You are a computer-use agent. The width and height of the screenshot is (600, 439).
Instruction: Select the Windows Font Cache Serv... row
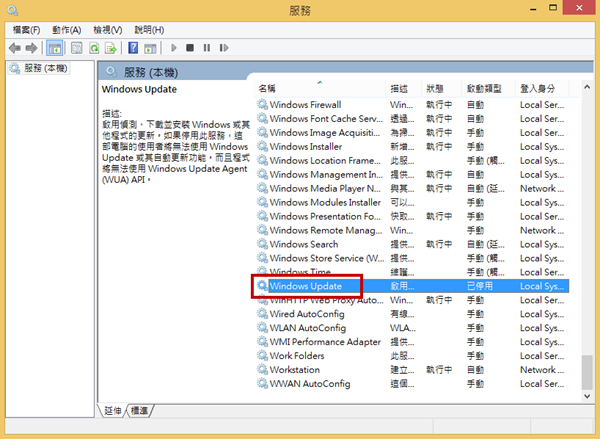pyautogui.click(x=412, y=119)
